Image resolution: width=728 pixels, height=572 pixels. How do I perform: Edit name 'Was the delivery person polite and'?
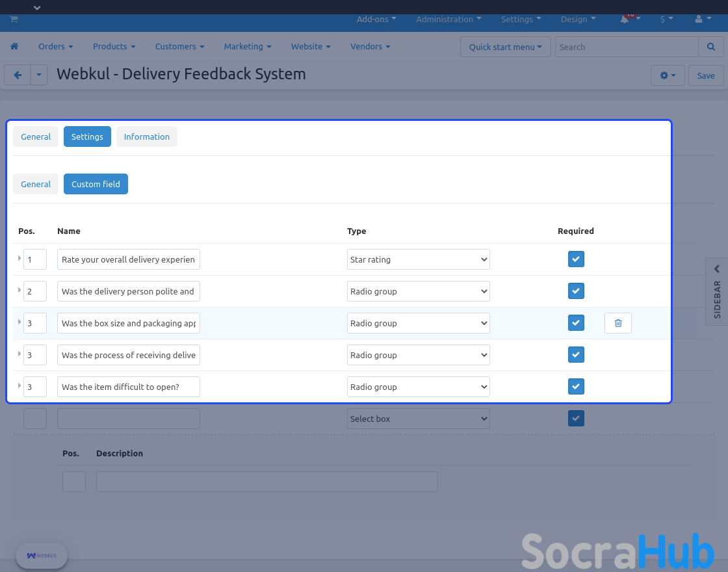pos(129,291)
